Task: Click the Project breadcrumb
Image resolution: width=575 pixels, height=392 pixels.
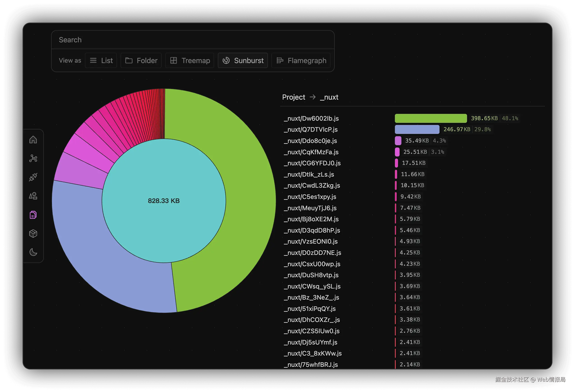Action: coord(293,97)
